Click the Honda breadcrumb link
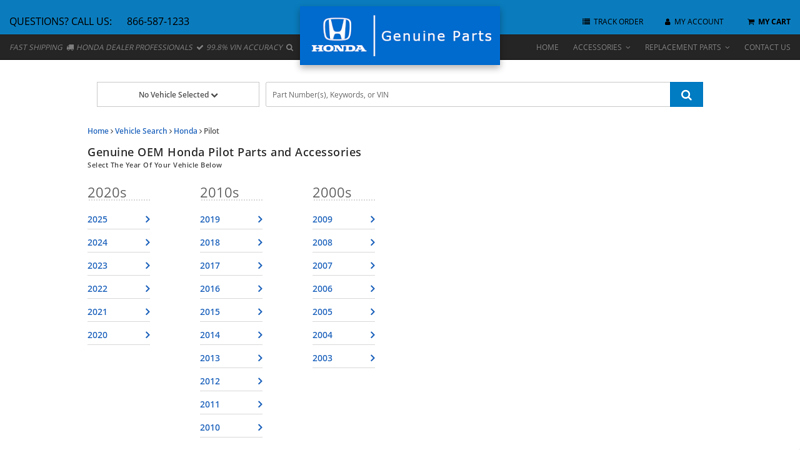800x450 pixels. [185, 131]
